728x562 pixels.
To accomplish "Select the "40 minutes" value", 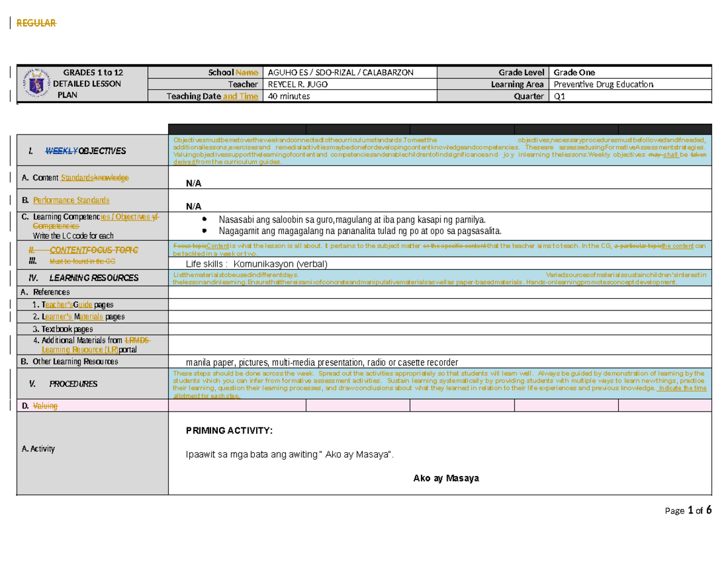I will 288,96.
